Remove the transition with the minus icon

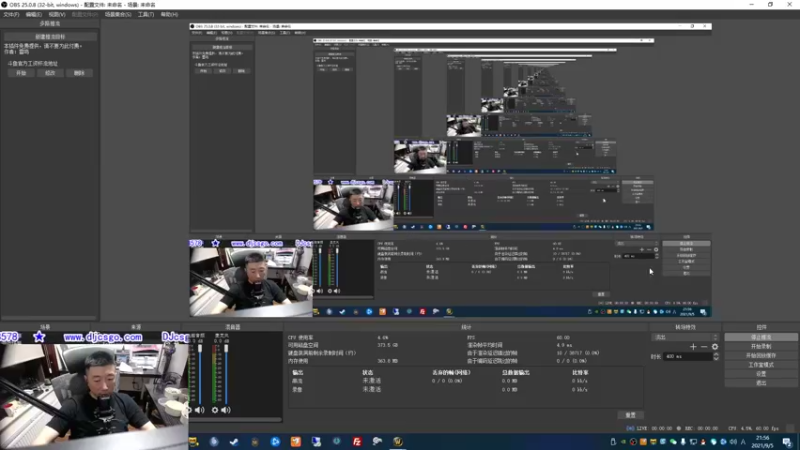704,347
